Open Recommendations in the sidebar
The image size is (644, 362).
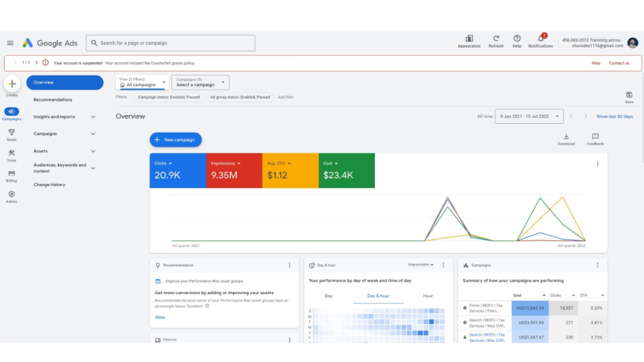[x=53, y=100]
